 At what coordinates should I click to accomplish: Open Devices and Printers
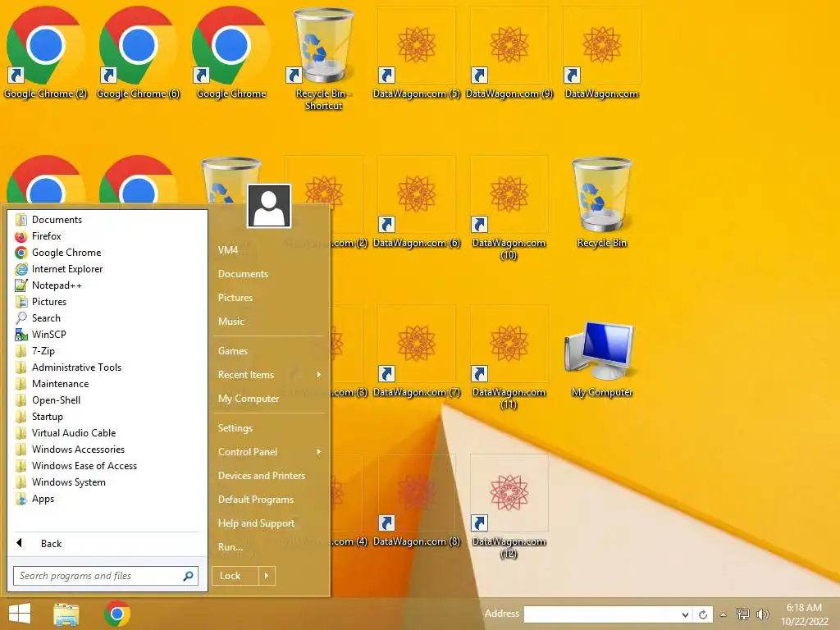tap(262, 476)
